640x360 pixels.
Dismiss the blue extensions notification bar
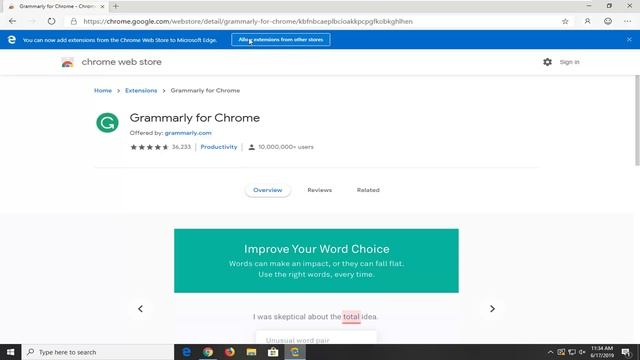[629, 40]
